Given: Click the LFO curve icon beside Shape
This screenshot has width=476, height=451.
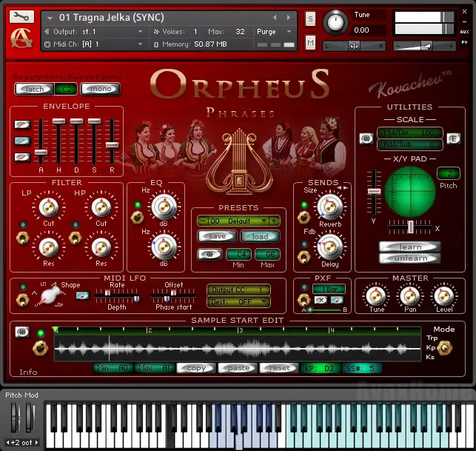Looking at the screenshot, I should tap(82, 295).
